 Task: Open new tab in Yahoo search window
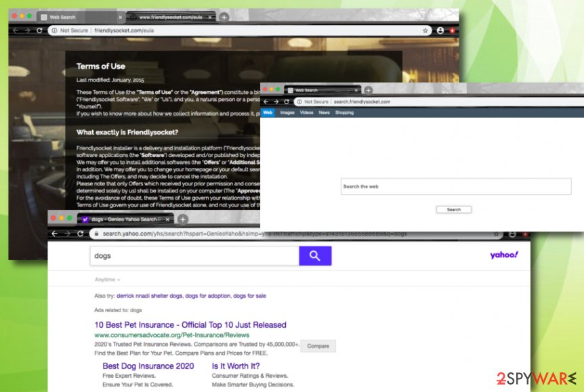tap(182, 219)
